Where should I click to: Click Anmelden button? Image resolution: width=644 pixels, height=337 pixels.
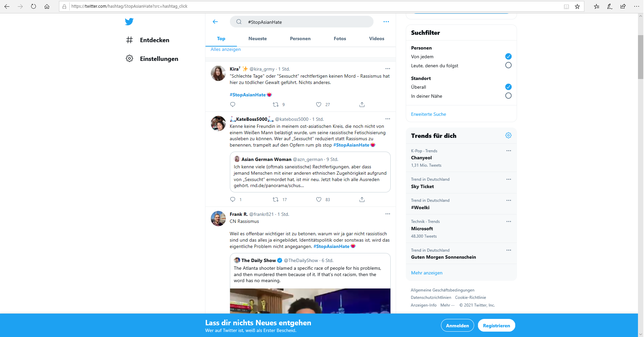[457, 326]
